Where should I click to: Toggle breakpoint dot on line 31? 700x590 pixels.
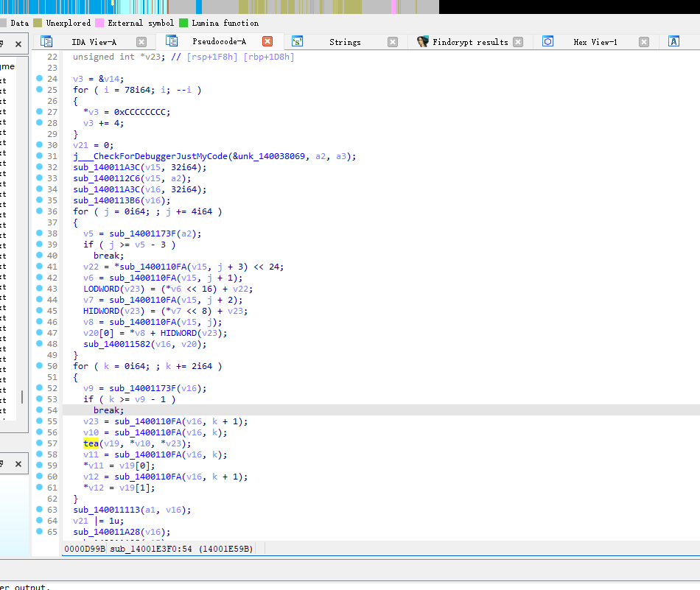pos(39,155)
